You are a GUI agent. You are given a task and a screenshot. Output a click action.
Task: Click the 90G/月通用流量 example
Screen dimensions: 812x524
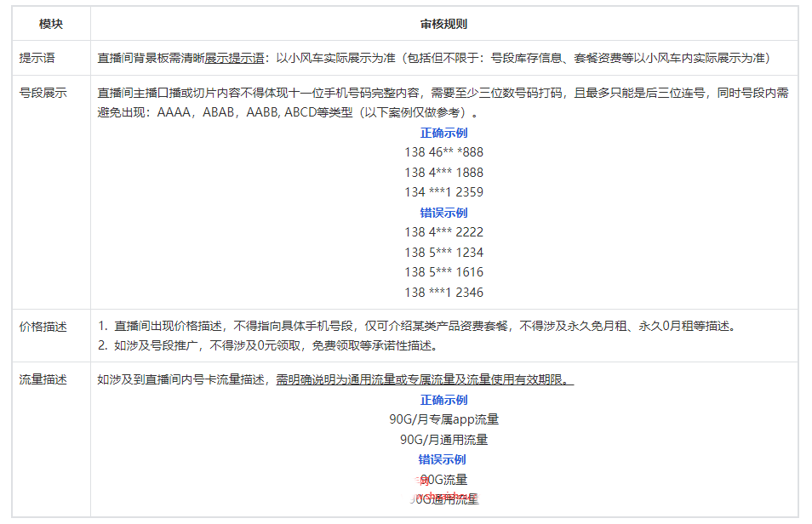[x=443, y=440]
